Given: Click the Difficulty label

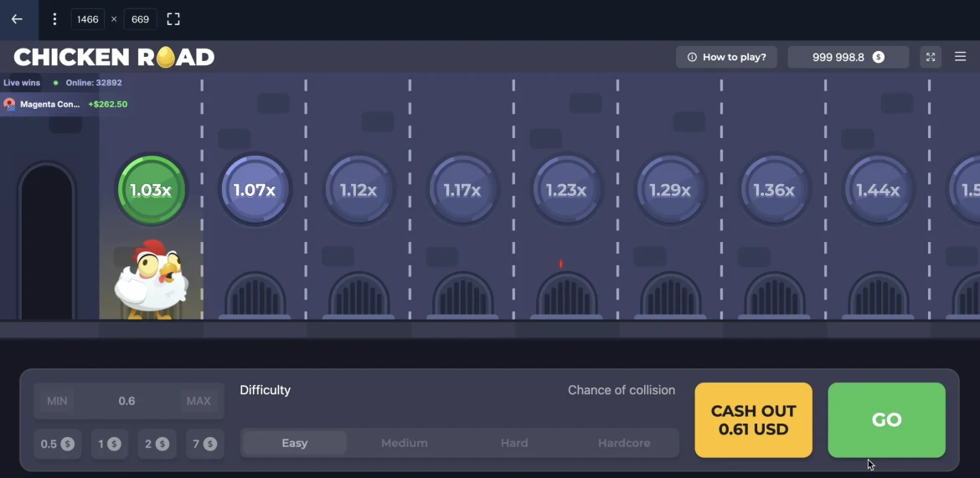Looking at the screenshot, I should (x=265, y=391).
